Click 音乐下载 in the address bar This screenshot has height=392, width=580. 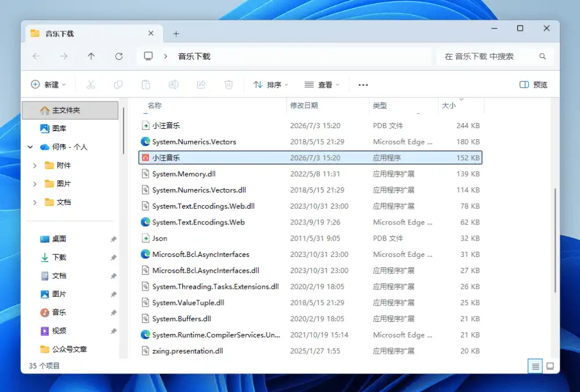coord(194,56)
